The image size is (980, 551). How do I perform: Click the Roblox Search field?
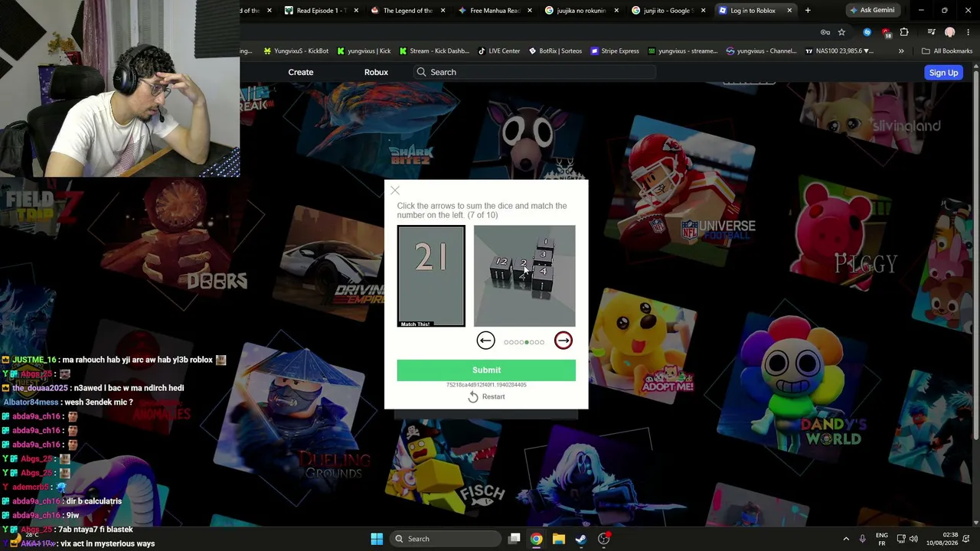534,72
